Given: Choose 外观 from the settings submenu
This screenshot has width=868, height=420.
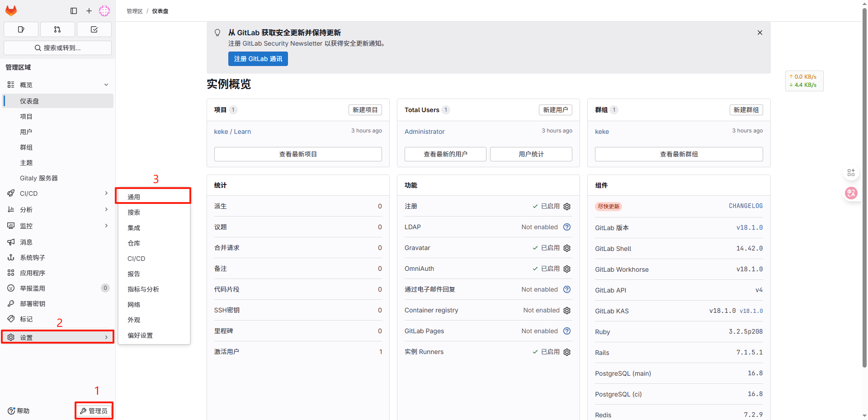Looking at the screenshot, I should pyautogui.click(x=134, y=320).
